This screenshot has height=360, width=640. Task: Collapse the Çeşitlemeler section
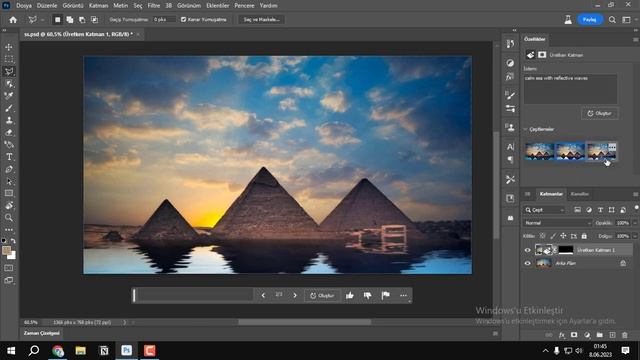[525, 129]
